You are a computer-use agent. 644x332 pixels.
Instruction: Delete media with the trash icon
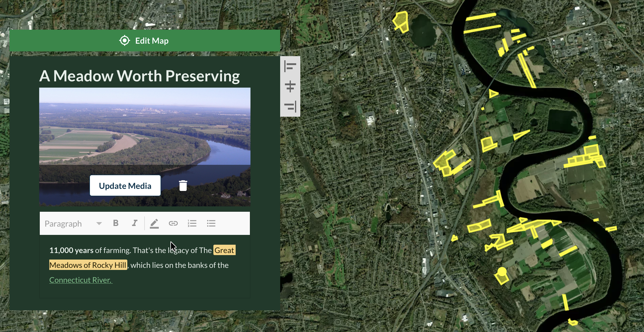point(183,186)
